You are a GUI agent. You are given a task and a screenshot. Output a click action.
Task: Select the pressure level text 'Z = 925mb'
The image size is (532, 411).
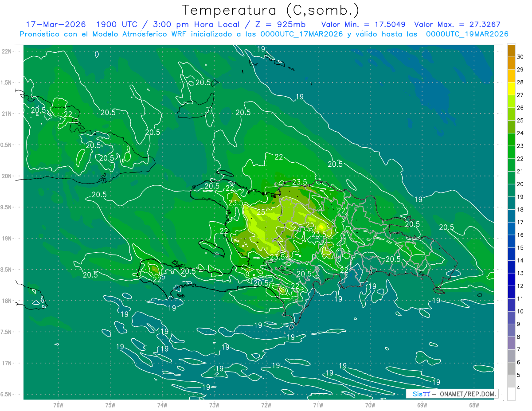coord(280,24)
